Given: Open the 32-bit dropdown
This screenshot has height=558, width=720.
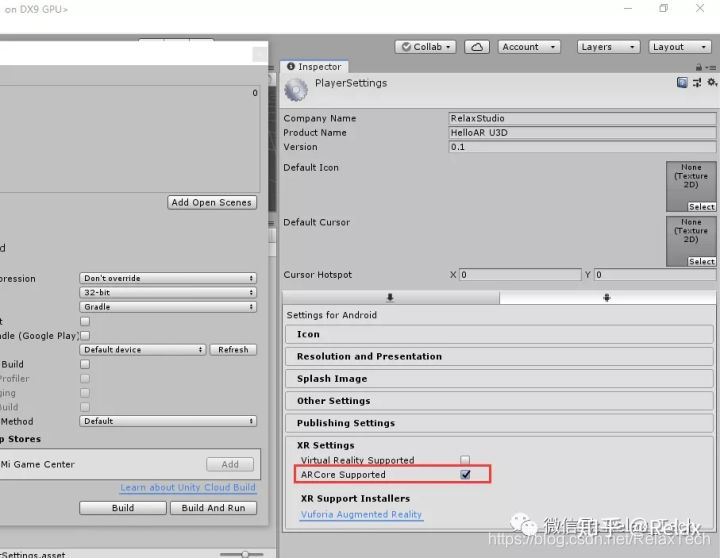Looking at the screenshot, I should [x=168, y=293].
